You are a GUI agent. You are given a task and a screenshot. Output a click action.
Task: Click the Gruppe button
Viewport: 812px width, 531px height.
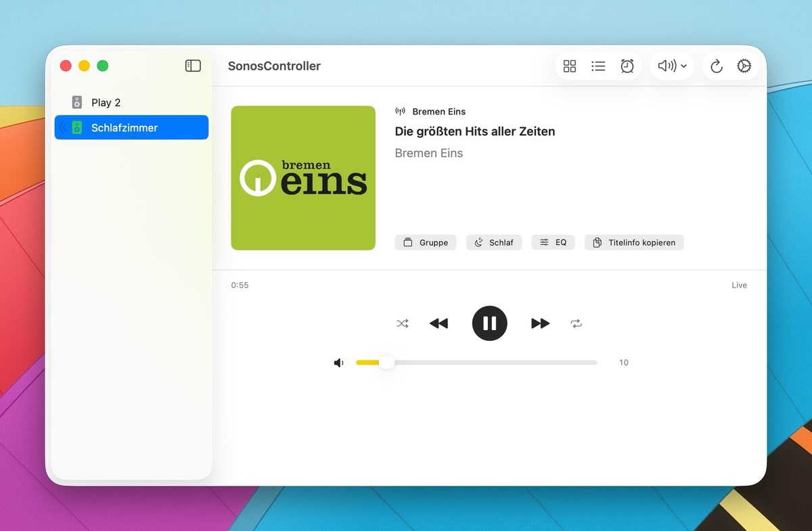426,242
